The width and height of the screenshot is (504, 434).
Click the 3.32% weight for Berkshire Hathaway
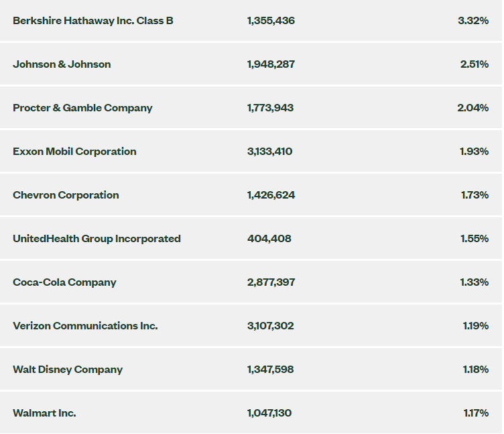point(473,21)
